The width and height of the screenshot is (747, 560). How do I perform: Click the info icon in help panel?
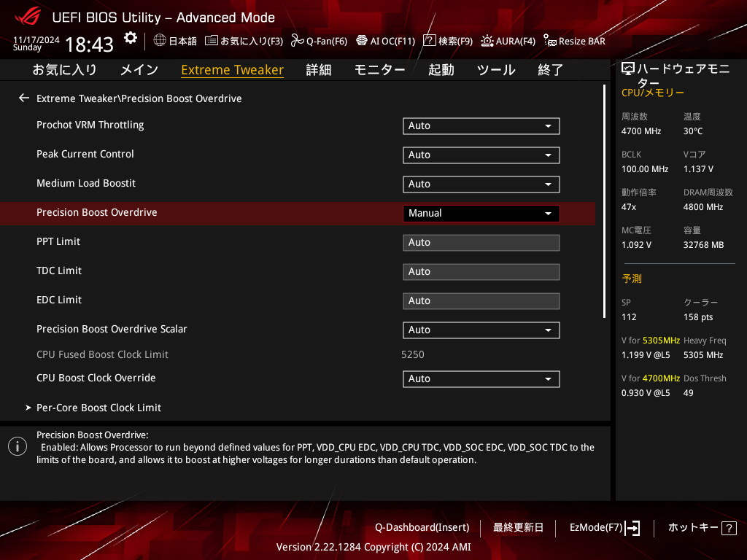[x=18, y=446]
